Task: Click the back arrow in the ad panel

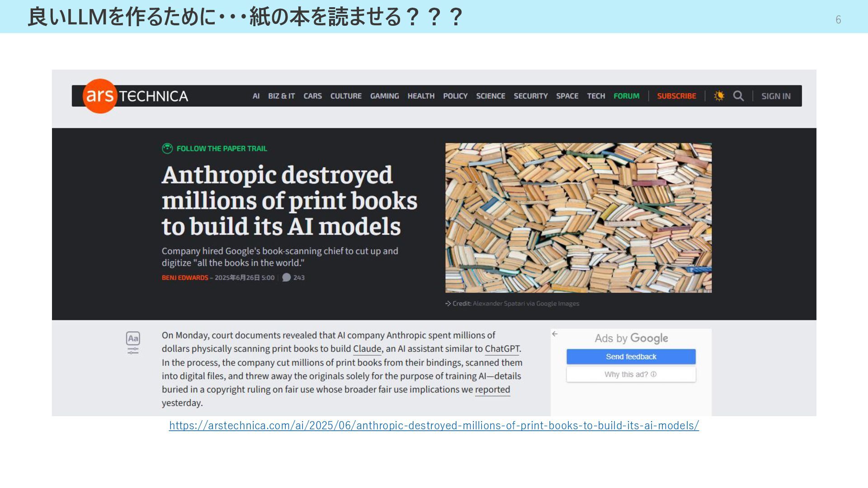Action: 555,334
